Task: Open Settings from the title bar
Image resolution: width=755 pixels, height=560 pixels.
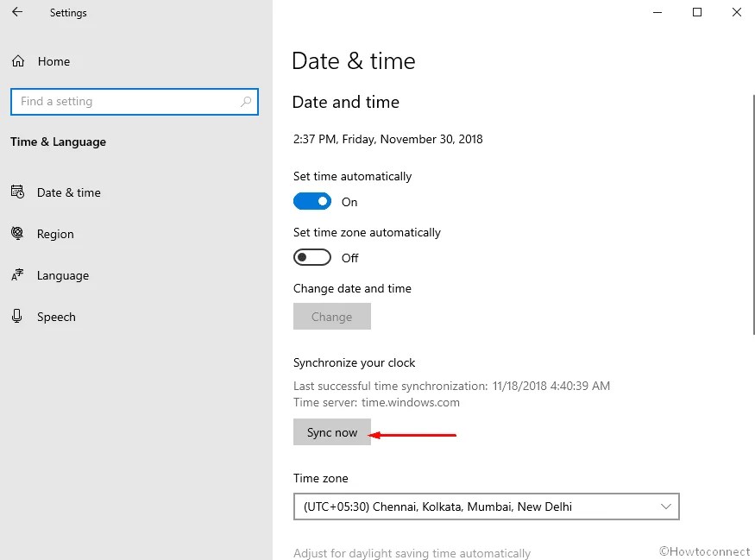Action: tap(68, 13)
